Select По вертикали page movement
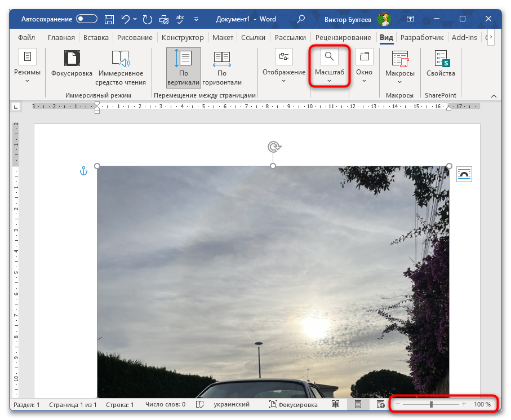 pos(184,67)
